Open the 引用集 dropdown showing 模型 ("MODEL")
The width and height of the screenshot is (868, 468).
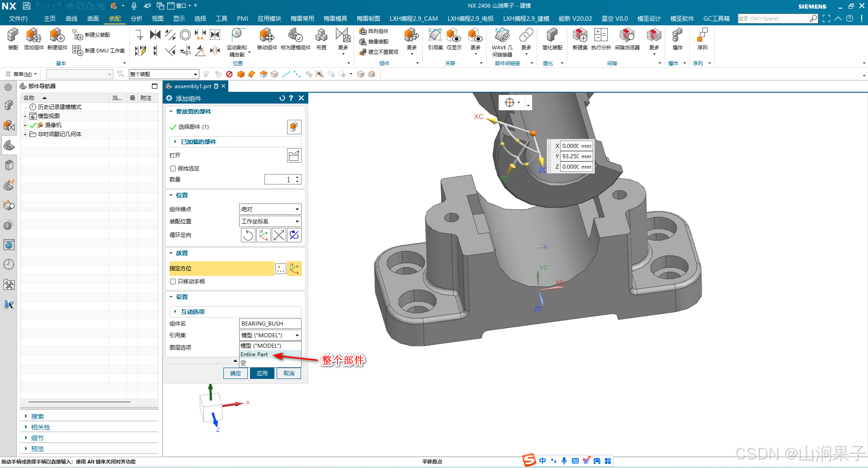270,336
